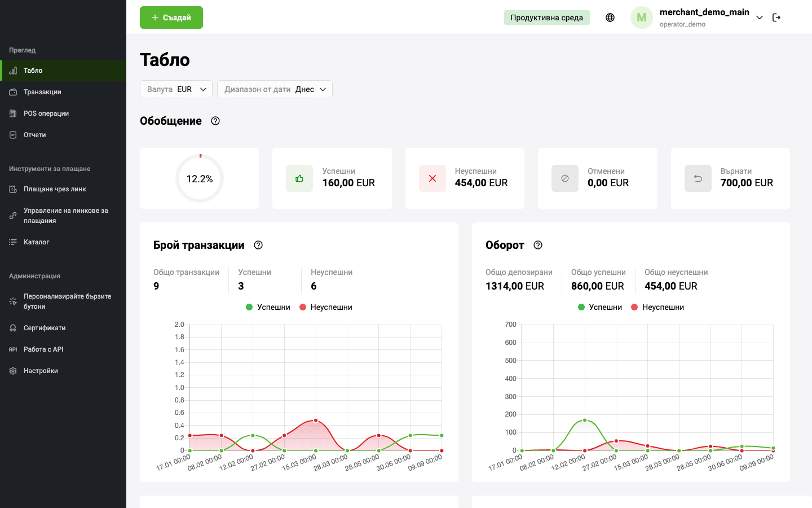The image size is (812, 508).
Task: Toggle Успешни legend in Оборот chart
Action: (600, 307)
